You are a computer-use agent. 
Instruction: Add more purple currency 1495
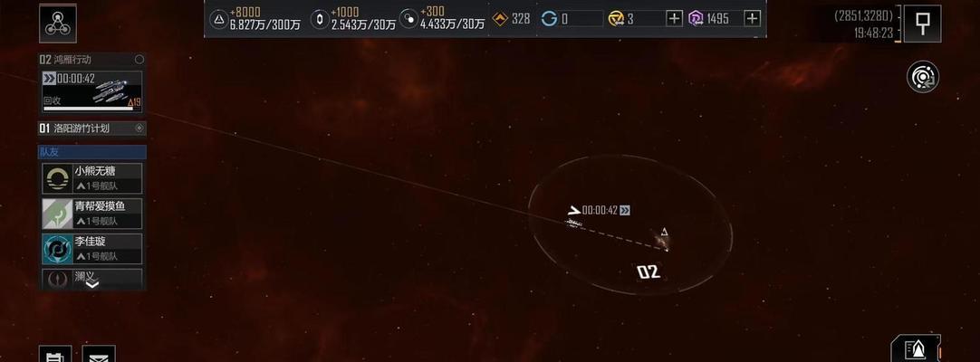coord(753,19)
